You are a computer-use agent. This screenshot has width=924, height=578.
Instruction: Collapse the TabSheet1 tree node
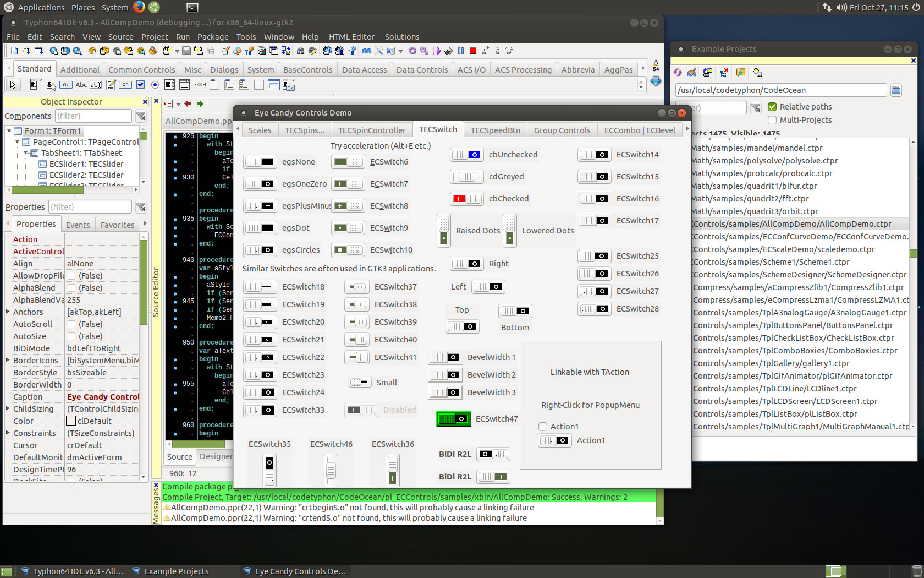[26, 152]
